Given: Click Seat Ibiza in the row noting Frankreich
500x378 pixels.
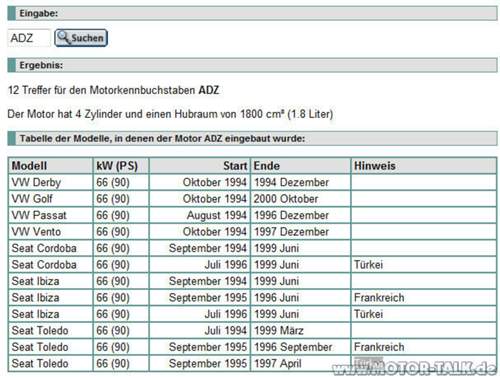Looking at the screenshot, I should pos(51,298).
